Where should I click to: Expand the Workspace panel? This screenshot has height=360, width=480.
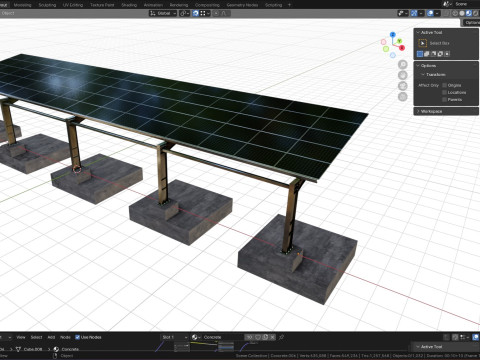click(x=446, y=111)
